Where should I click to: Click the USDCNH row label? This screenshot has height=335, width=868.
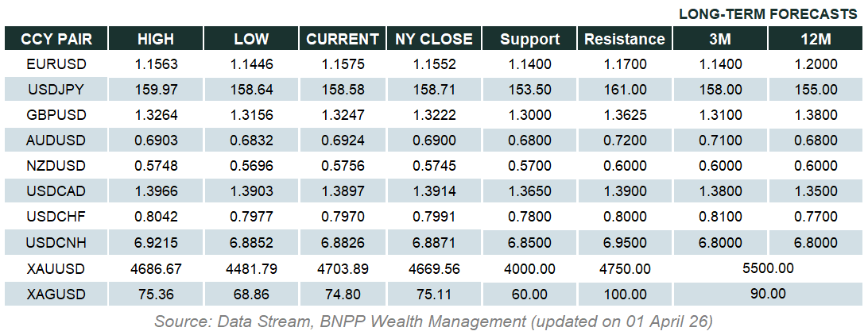pyautogui.click(x=56, y=243)
